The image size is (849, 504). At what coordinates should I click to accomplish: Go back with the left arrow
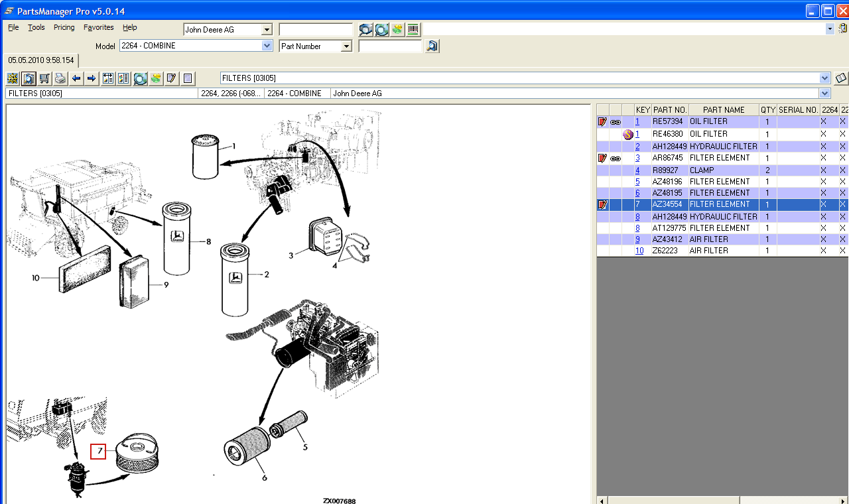pos(76,78)
